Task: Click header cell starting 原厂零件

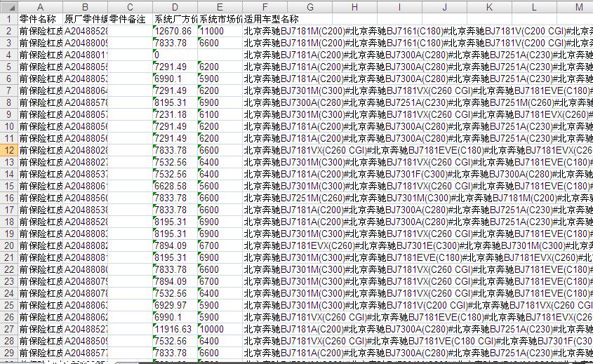Action: [x=86, y=19]
